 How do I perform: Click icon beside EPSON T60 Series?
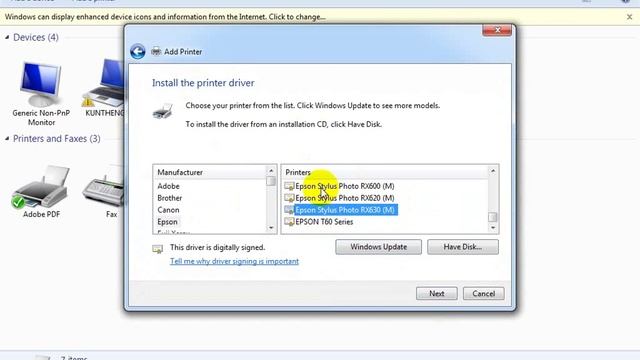[x=289, y=222]
